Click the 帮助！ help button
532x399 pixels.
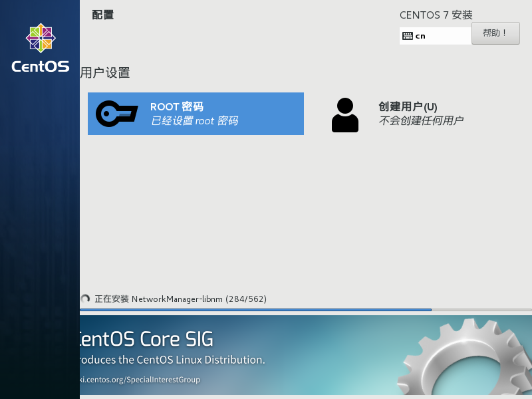pos(495,33)
